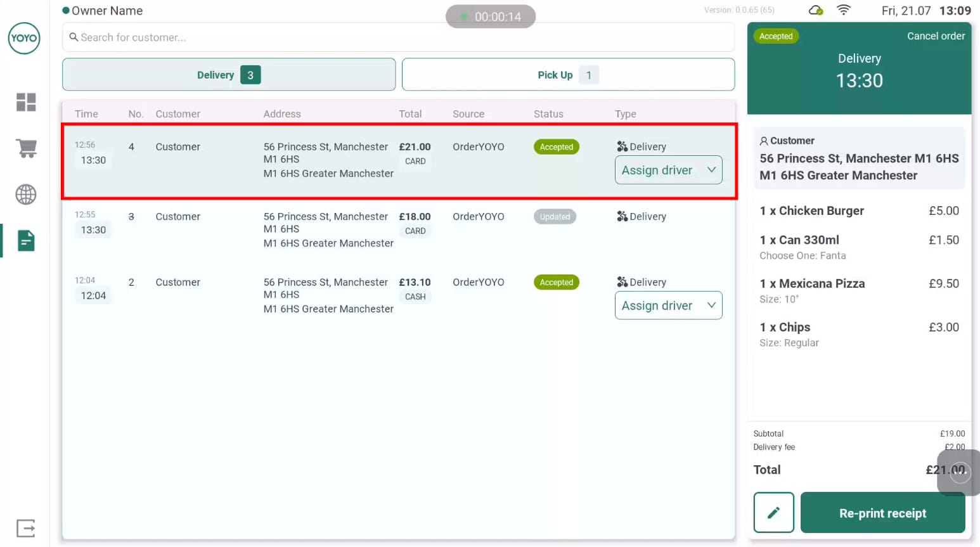Toggle the Accepted status pill on order 4
This screenshot has width=980, height=547.
(556, 146)
